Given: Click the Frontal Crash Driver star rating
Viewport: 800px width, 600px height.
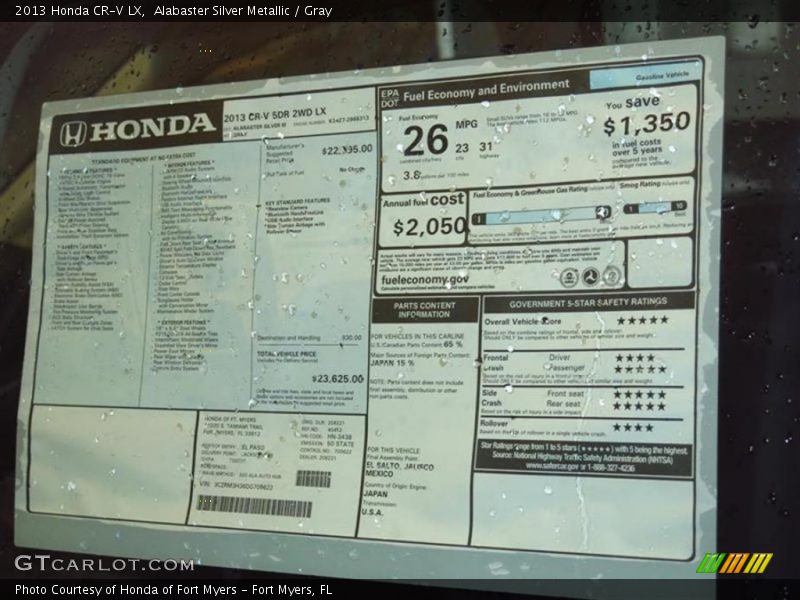Looking at the screenshot, I should (x=635, y=358).
